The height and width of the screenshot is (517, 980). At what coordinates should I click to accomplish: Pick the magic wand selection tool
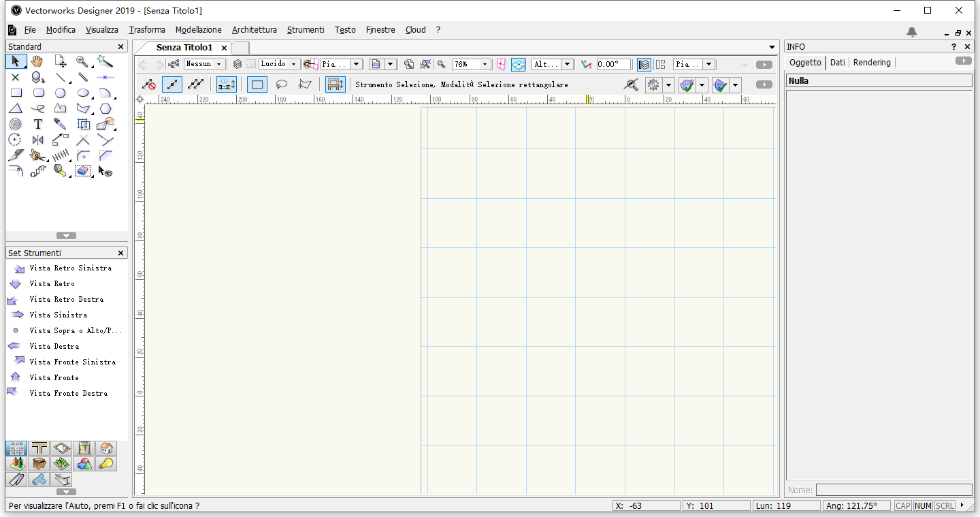click(x=105, y=62)
